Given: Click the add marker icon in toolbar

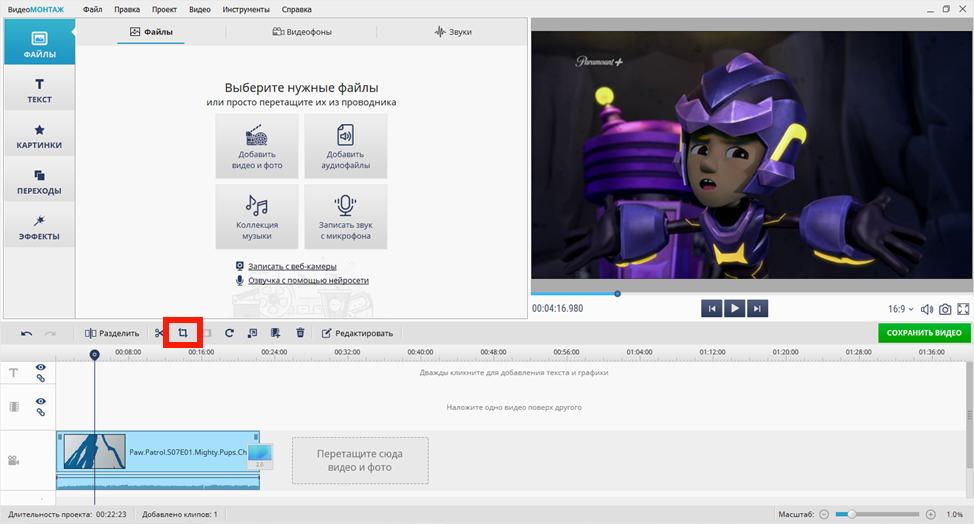Looking at the screenshot, I should (275, 333).
